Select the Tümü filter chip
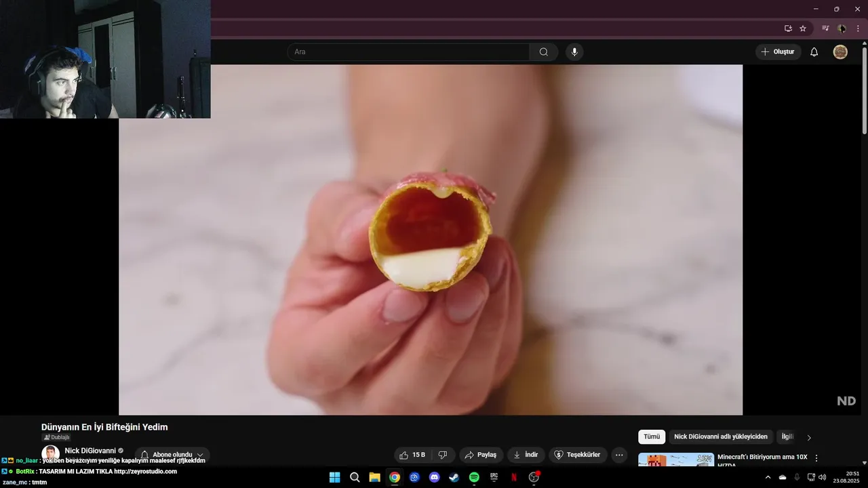The image size is (868, 488). (x=652, y=437)
